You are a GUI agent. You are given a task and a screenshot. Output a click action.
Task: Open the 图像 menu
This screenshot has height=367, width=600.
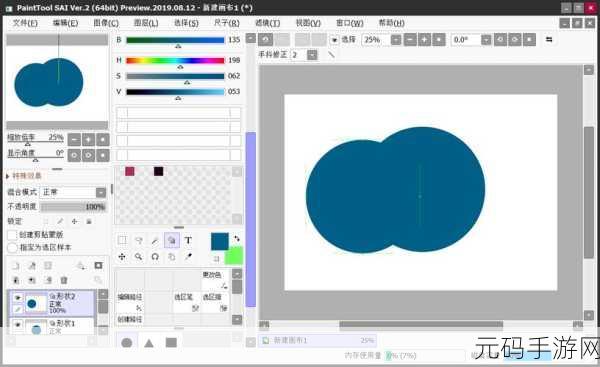pyautogui.click(x=106, y=23)
